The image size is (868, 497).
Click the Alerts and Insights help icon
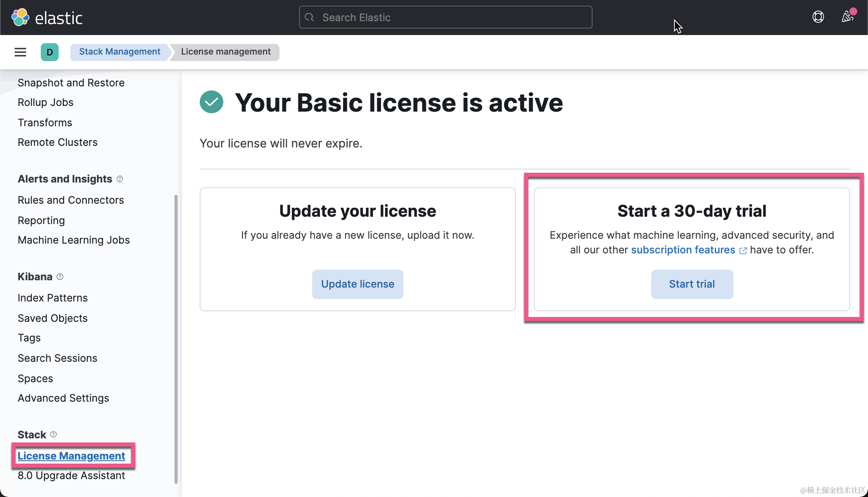click(x=119, y=179)
